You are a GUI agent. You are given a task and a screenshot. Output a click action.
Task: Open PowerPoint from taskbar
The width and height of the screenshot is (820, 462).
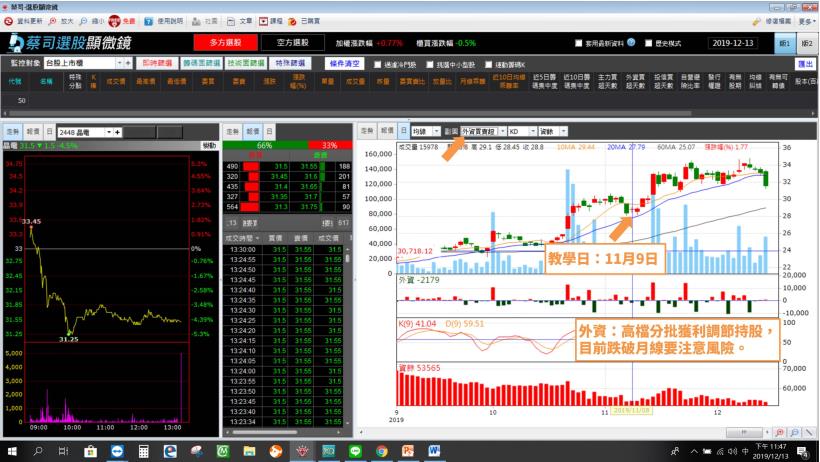[408, 451]
